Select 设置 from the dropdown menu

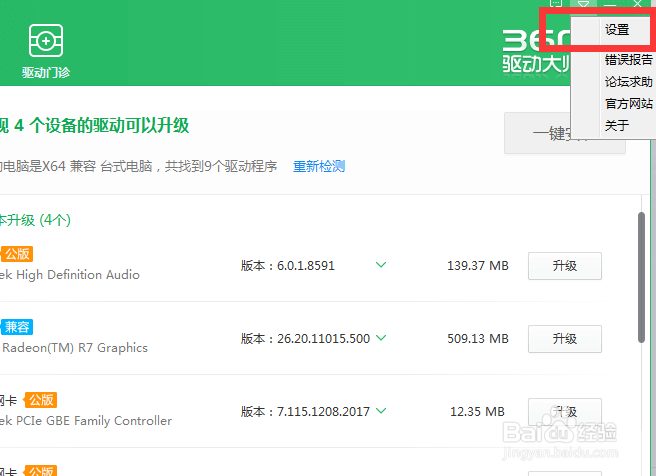pyautogui.click(x=617, y=30)
